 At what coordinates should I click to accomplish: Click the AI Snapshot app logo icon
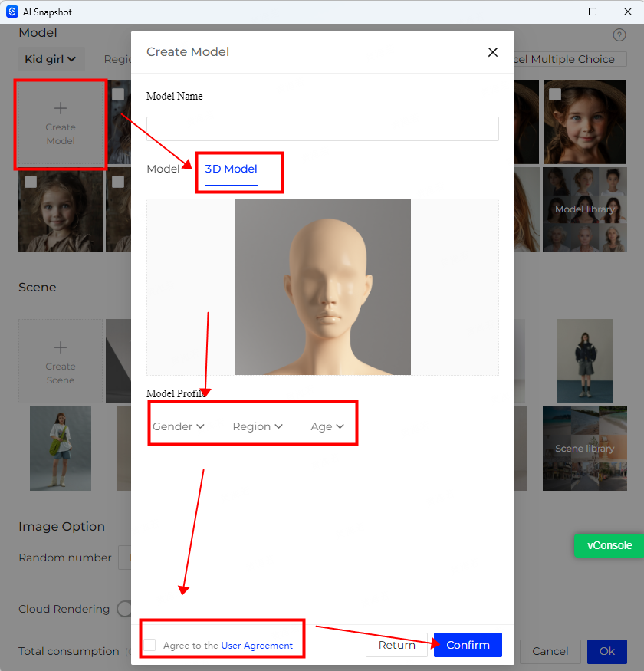tap(11, 12)
